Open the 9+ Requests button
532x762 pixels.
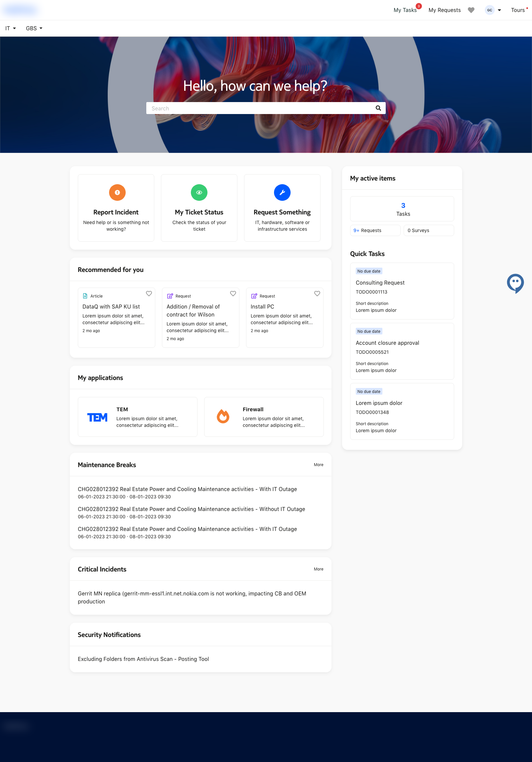tap(375, 230)
